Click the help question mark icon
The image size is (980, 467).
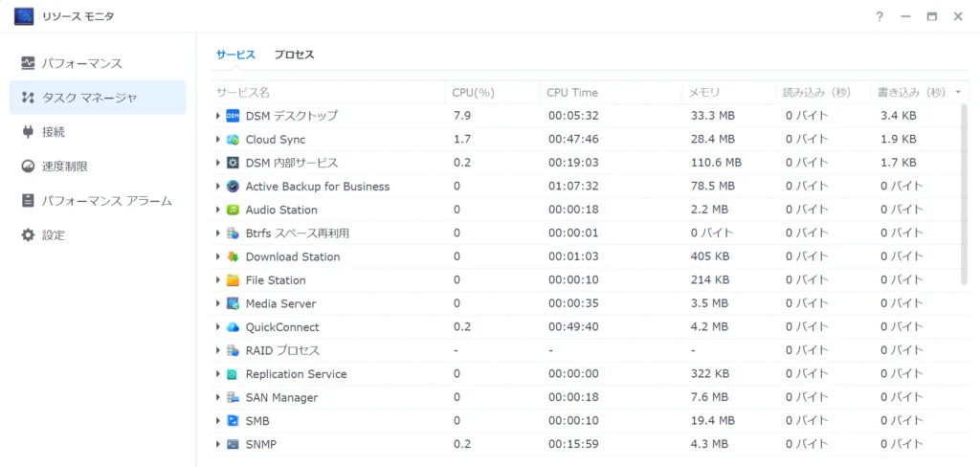[880, 16]
